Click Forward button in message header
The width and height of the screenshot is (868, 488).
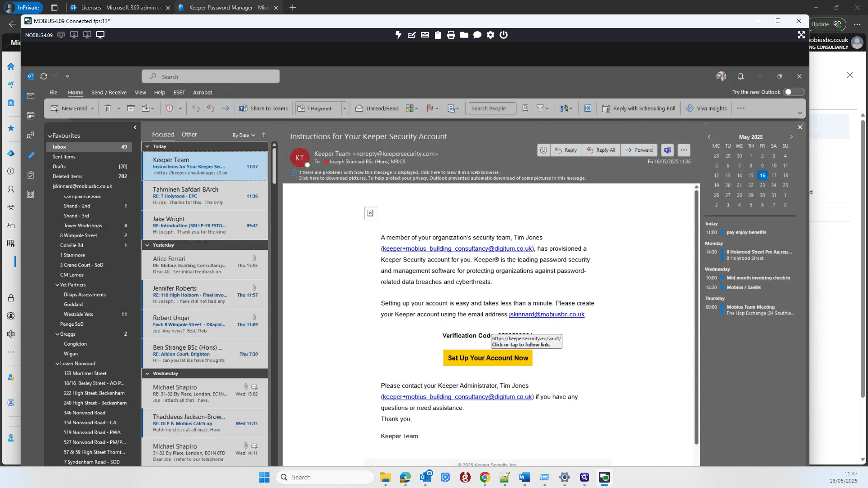coord(639,150)
